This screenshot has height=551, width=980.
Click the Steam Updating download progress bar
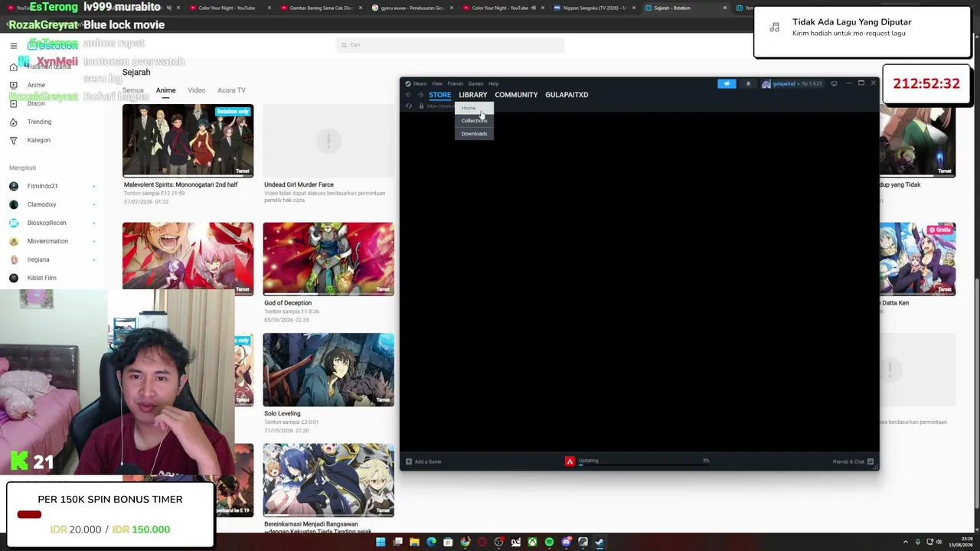644,465
